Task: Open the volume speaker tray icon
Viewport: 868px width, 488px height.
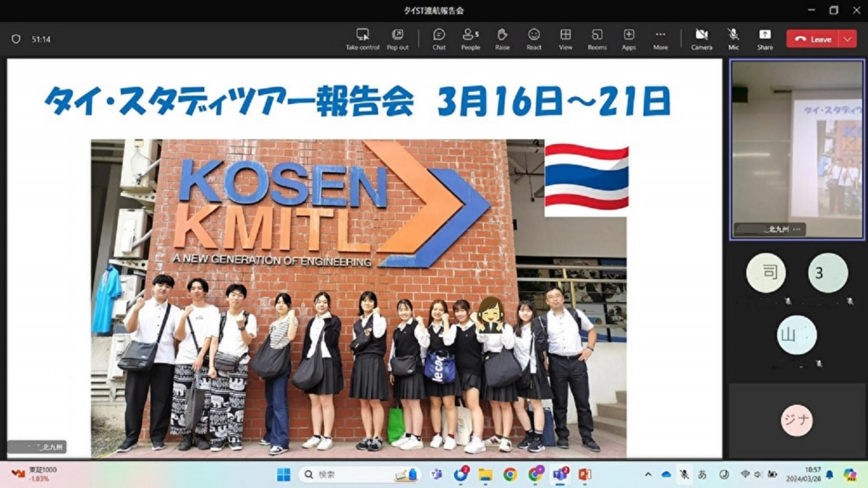Action: point(758,474)
